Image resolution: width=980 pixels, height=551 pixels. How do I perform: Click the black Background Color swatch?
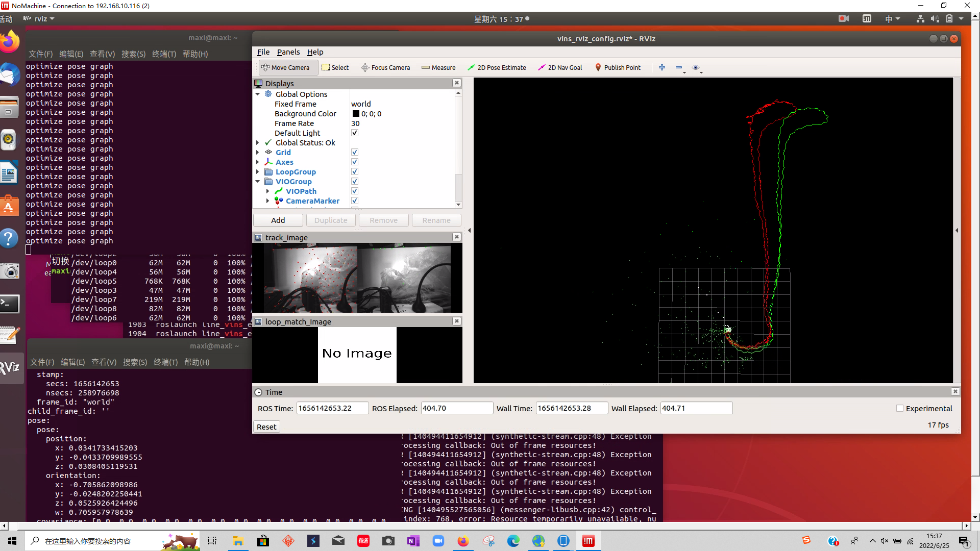pyautogui.click(x=356, y=114)
